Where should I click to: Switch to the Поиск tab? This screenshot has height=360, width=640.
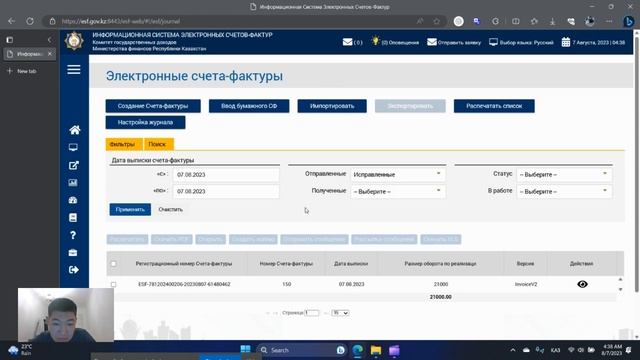tap(158, 144)
